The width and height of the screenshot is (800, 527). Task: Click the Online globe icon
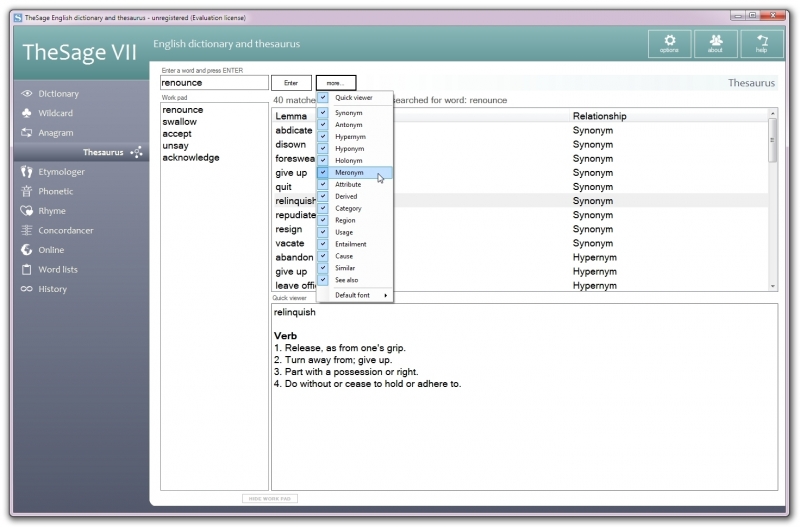click(27, 249)
